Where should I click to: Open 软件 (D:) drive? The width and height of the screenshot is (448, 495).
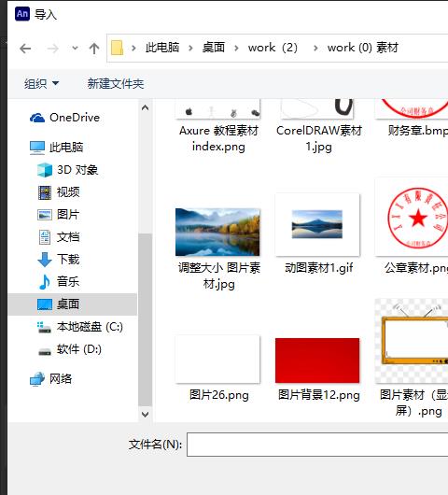[79, 349]
